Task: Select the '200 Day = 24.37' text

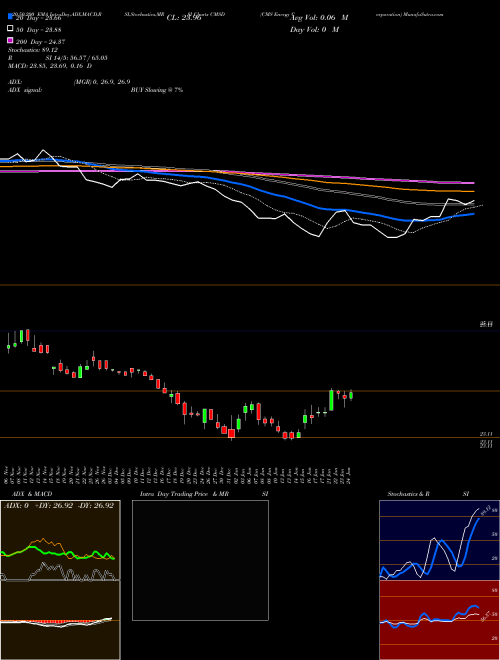Action: (40, 42)
